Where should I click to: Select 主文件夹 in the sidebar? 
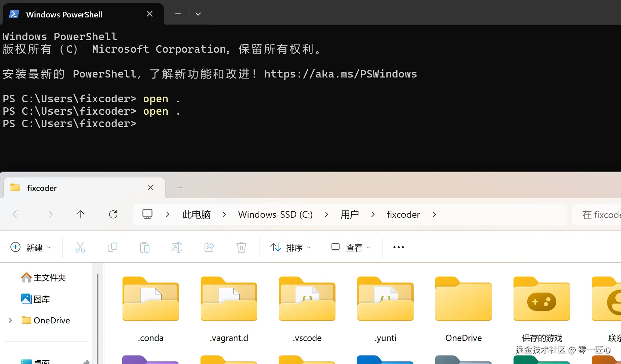coord(43,278)
